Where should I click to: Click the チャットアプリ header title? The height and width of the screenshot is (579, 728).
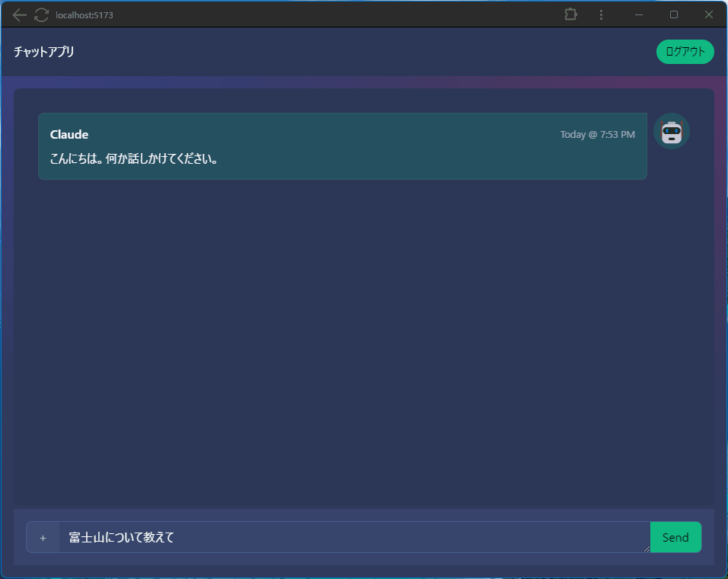[44, 52]
